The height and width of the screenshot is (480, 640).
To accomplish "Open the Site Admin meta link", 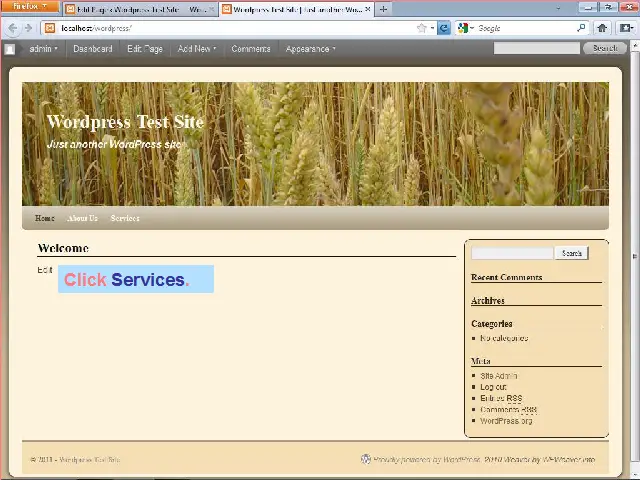I will pyautogui.click(x=499, y=376).
